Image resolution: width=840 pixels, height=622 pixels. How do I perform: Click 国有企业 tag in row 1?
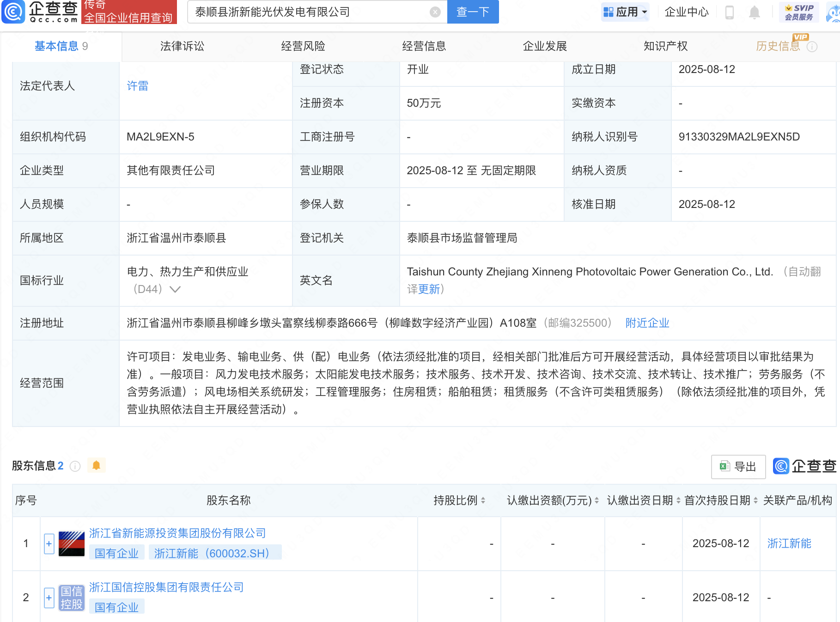pyautogui.click(x=116, y=553)
